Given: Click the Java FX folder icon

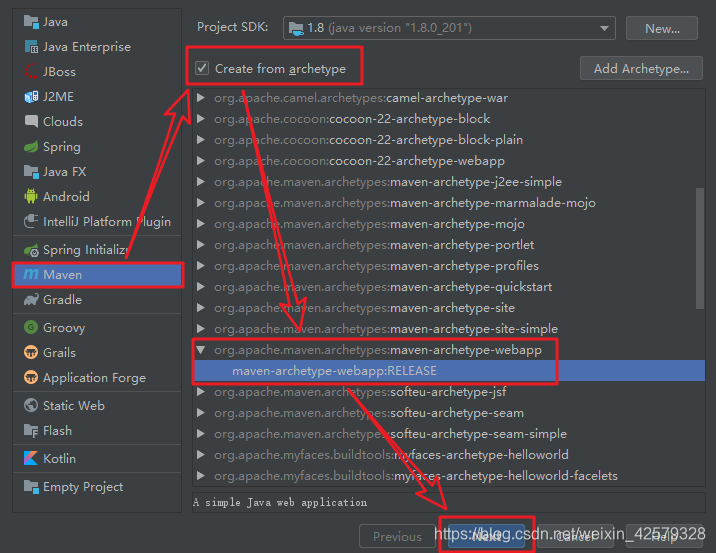Looking at the screenshot, I should [31, 172].
